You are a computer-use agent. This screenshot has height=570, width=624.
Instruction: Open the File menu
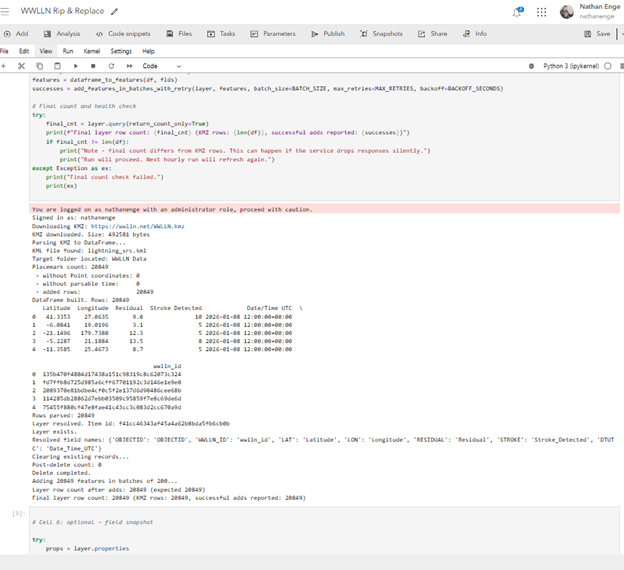(4, 51)
